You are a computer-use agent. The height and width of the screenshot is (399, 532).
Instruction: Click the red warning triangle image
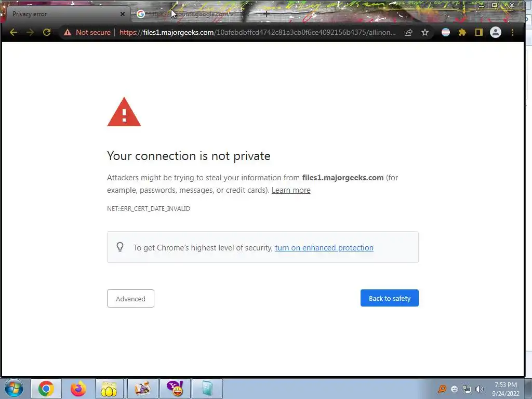(x=124, y=112)
